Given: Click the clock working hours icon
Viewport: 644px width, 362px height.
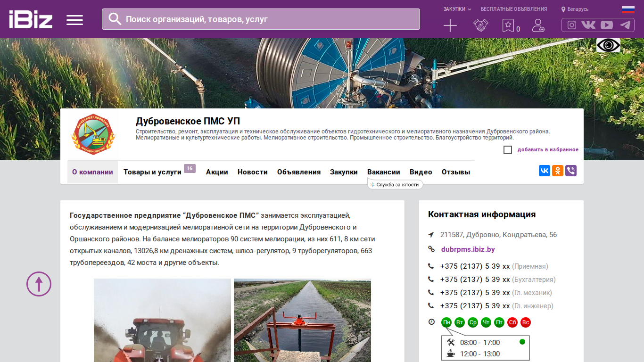Looking at the screenshot, I should click(x=431, y=322).
